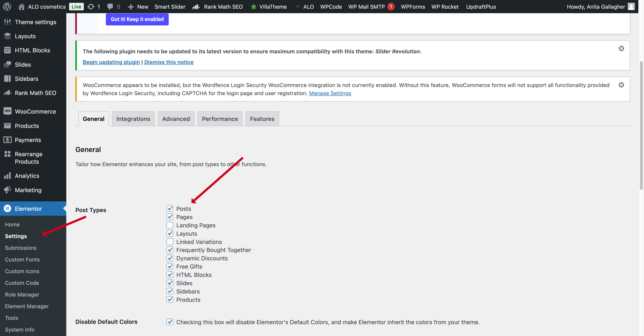Open WP Rocket in the admin bar
This screenshot has height=336, width=644.
point(445,7)
